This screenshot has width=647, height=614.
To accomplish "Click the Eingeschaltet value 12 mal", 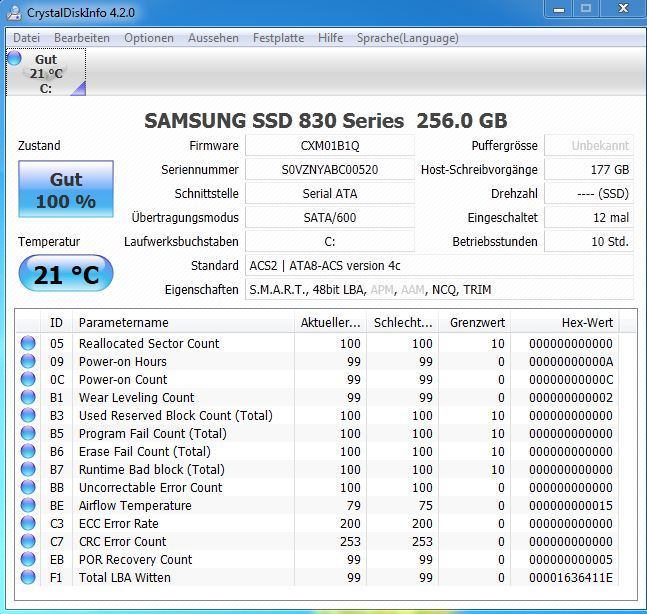I will pos(589,217).
